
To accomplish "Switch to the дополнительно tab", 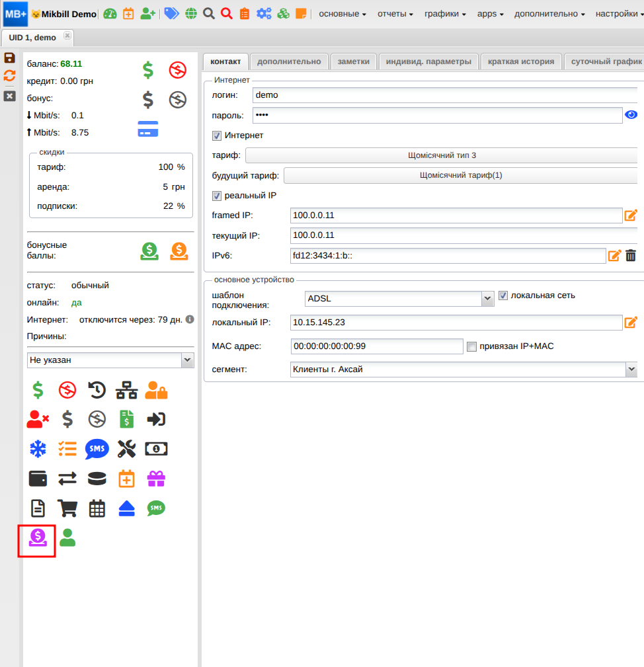I will tap(289, 61).
